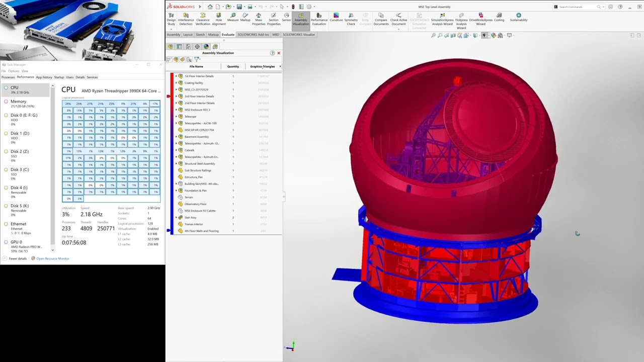Run Performance Evaluation

[319, 19]
